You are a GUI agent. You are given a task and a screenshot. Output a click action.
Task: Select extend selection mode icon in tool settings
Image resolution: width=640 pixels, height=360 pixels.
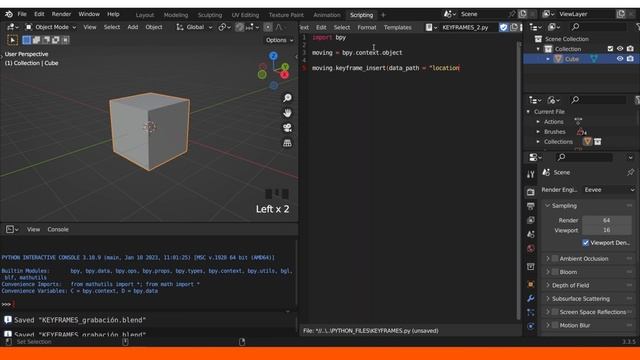(36, 40)
